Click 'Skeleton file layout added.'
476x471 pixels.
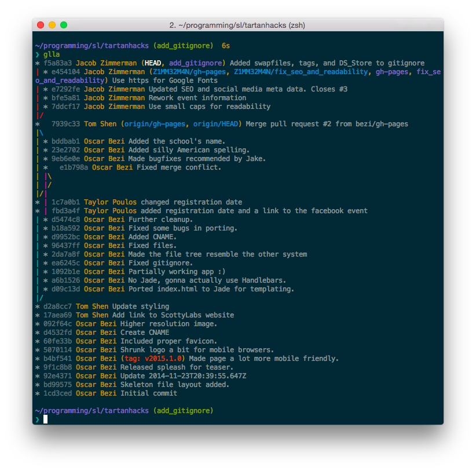click(x=175, y=385)
